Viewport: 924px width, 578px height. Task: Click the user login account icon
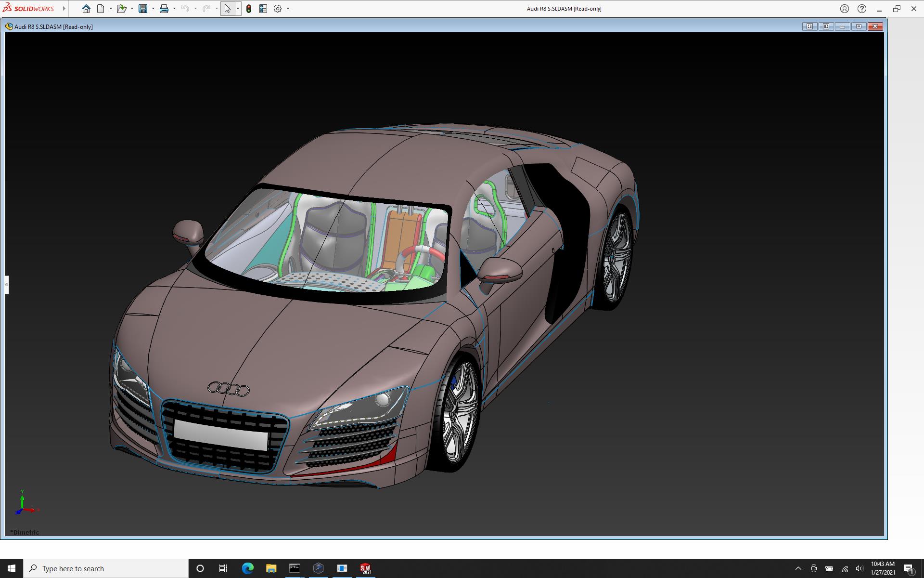click(x=845, y=9)
